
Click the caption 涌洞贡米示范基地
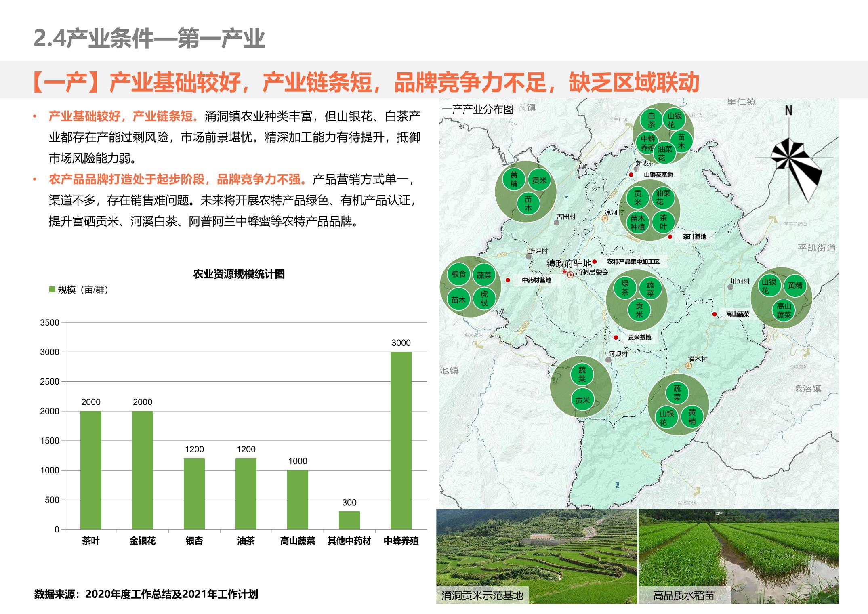tap(482, 595)
